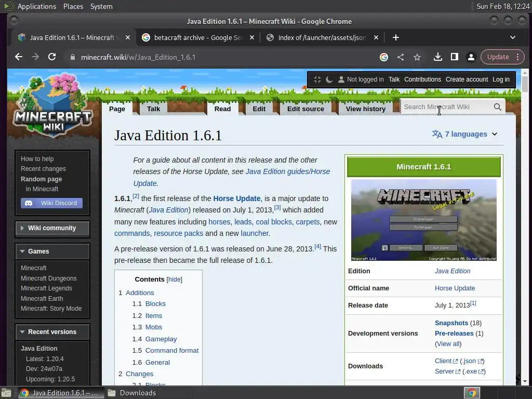The width and height of the screenshot is (532, 399).
Task: Open the View history tab
Action: pyautogui.click(x=365, y=109)
